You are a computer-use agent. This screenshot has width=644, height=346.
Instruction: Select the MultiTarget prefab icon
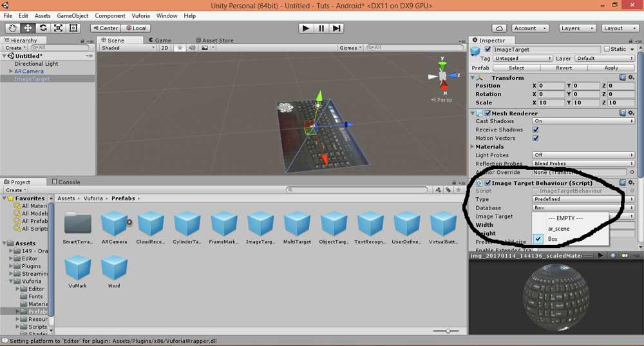[297, 224]
